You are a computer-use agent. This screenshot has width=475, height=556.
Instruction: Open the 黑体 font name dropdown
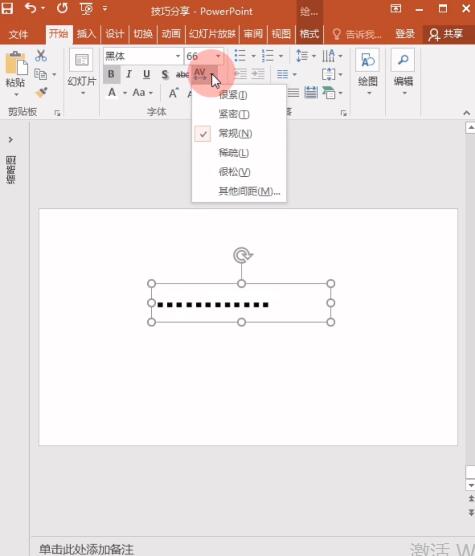[x=178, y=56]
